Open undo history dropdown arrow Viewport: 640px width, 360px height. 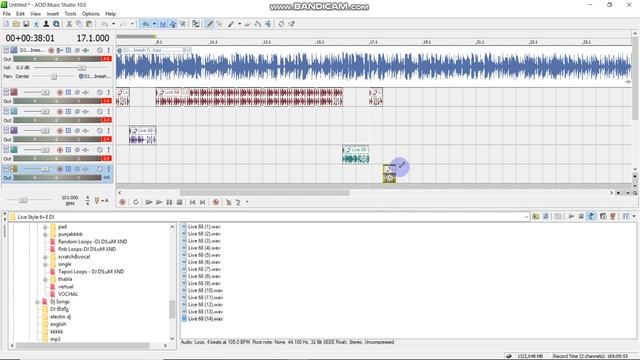[x=113, y=24]
